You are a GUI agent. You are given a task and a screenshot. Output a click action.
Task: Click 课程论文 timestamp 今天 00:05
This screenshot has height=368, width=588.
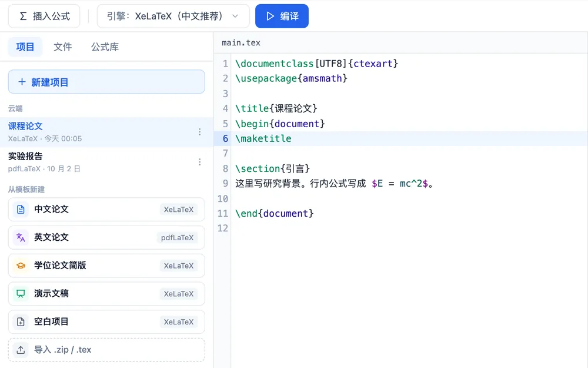[x=63, y=138]
